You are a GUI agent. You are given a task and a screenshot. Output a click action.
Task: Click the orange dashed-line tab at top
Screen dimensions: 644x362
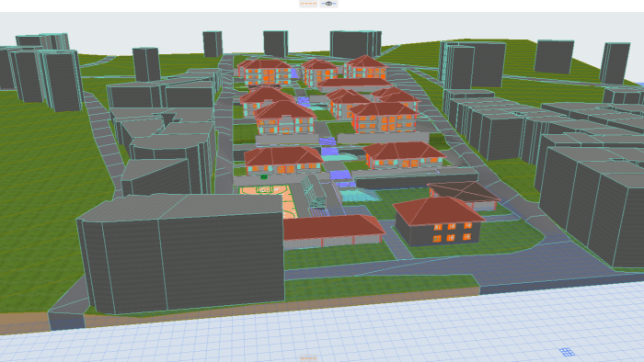(308, 4)
